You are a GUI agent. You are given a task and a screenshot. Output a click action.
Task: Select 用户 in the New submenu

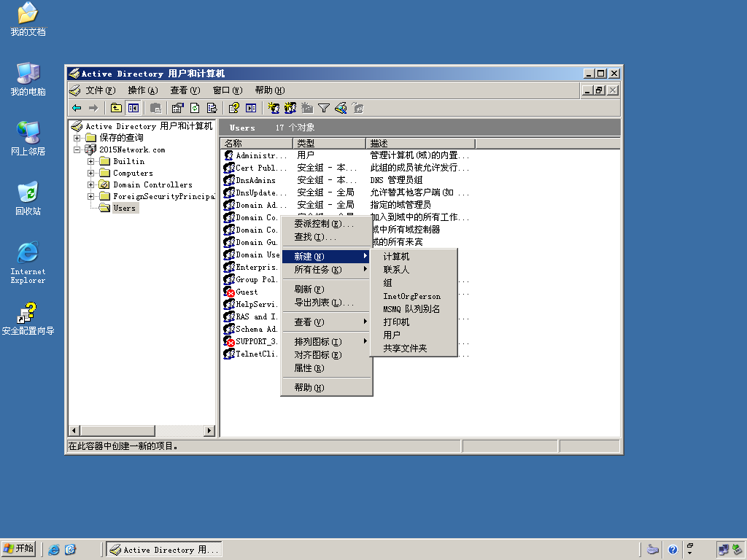(414, 335)
